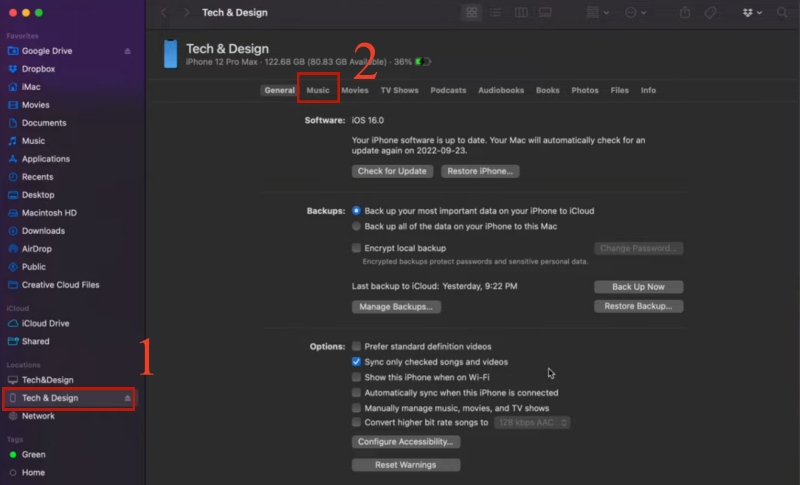Go forward with the toolbar arrow
800x485 pixels.
[186, 12]
